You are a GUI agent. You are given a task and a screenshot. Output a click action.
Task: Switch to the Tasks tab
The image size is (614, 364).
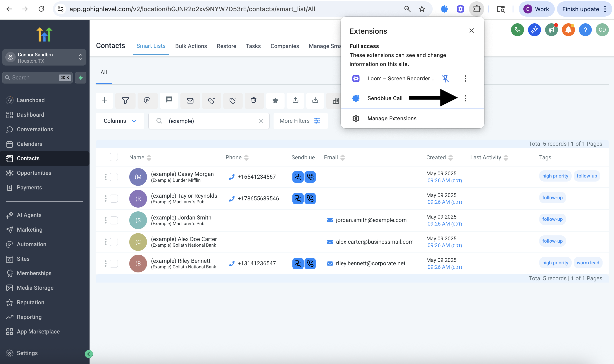[x=253, y=46]
